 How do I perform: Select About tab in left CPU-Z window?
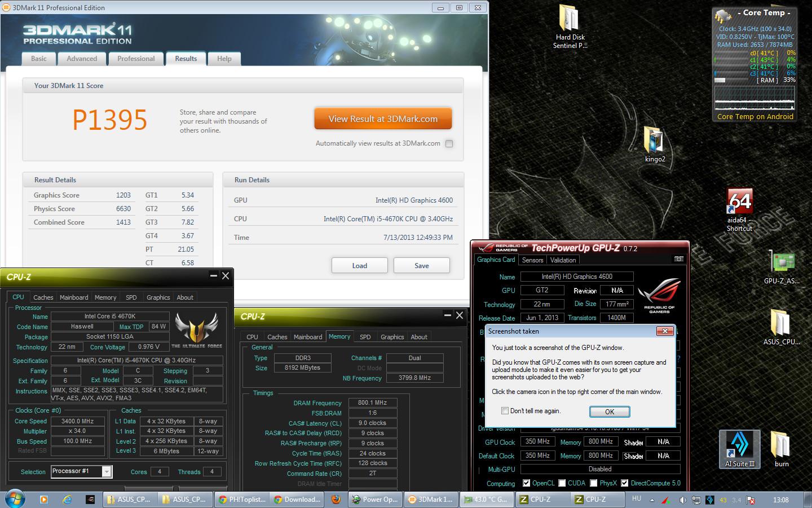(x=185, y=297)
